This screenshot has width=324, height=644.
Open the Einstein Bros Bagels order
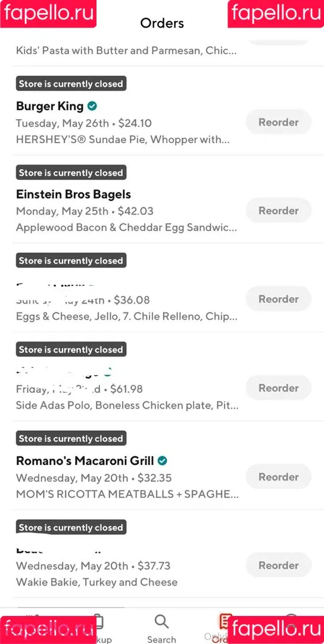[x=162, y=199]
